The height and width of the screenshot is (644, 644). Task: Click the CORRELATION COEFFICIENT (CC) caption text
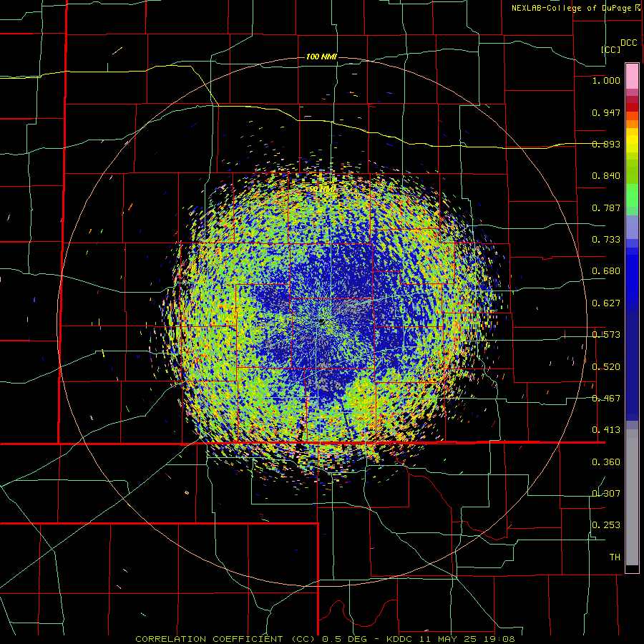(225, 639)
